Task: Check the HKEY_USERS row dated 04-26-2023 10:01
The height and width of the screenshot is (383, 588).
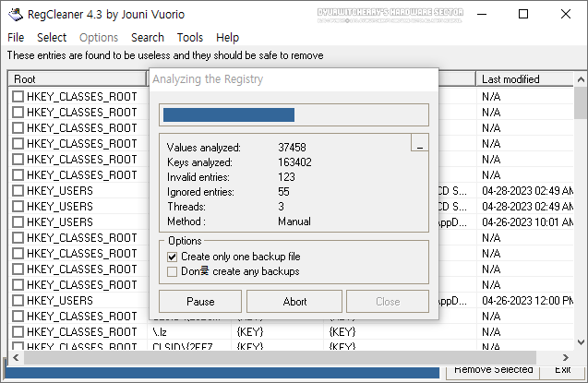Action: pos(18,222)
